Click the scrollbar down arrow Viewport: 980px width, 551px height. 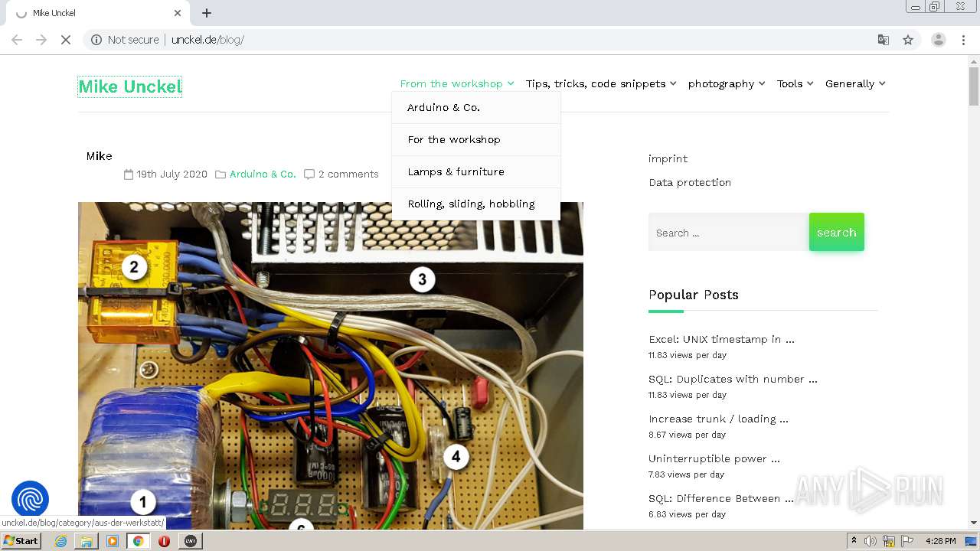click(974, 523)
